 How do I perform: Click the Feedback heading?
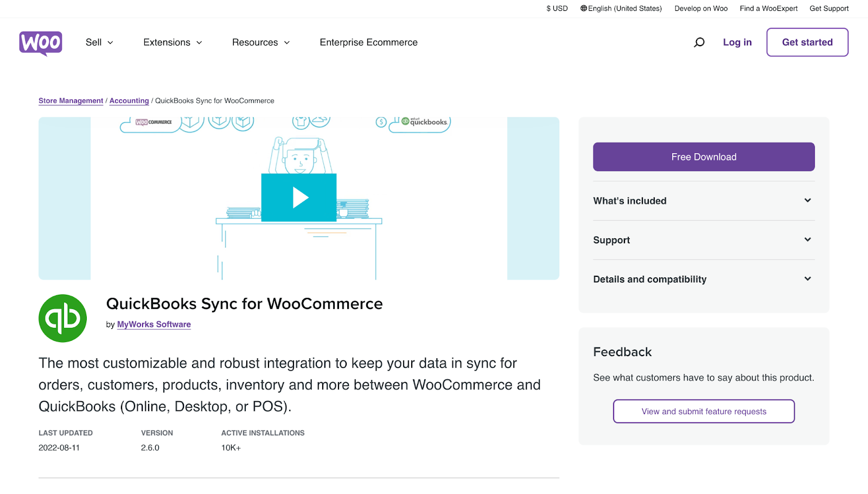click(622, 352)
